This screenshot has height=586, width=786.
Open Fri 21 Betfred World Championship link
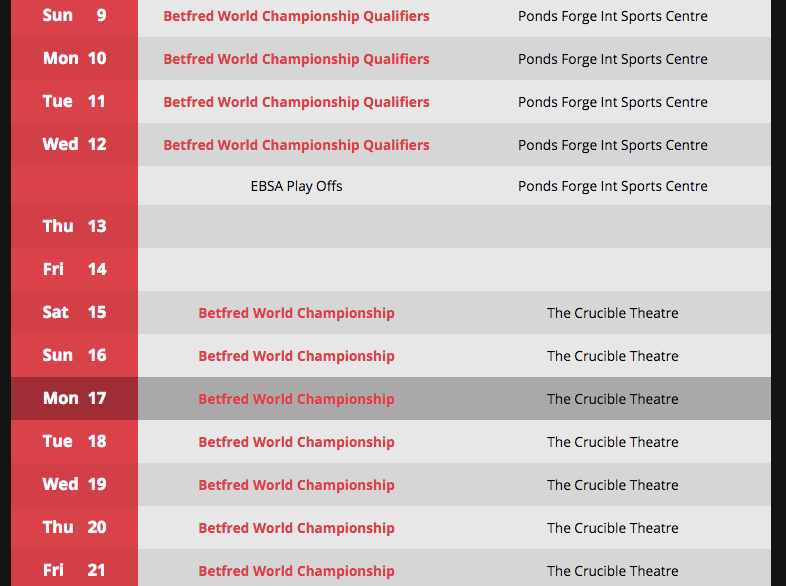[296, 571]
